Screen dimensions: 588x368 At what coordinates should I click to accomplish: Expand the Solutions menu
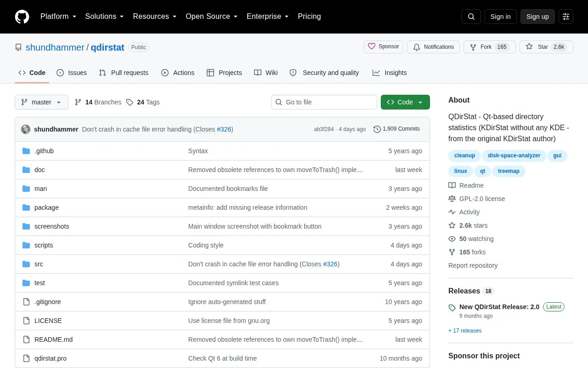point(104,17)
